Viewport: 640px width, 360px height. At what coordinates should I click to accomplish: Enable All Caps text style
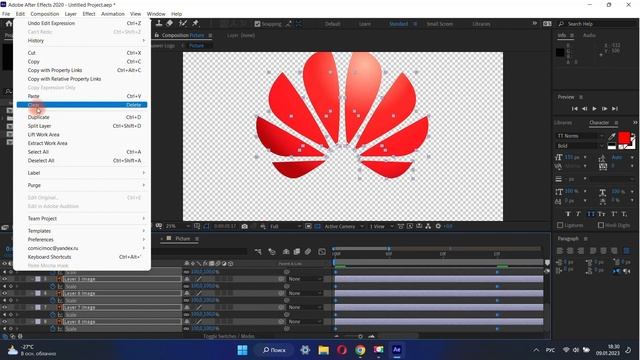coord(590,214)
